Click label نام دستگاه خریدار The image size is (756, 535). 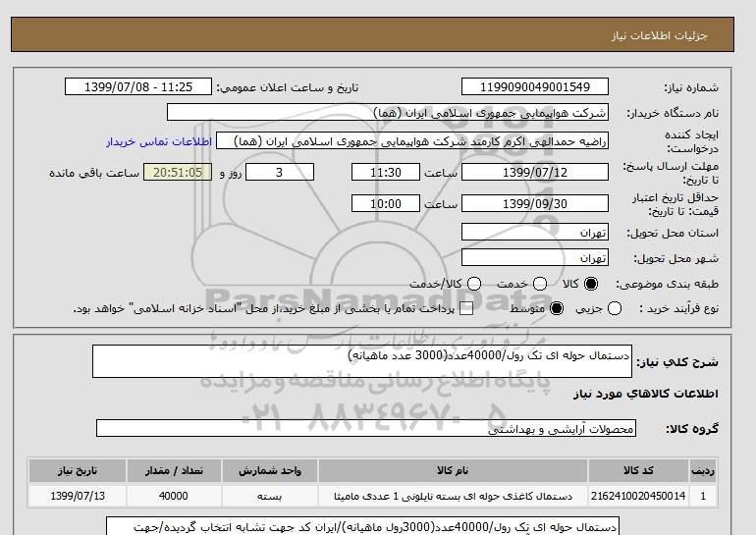click(673, 113)
